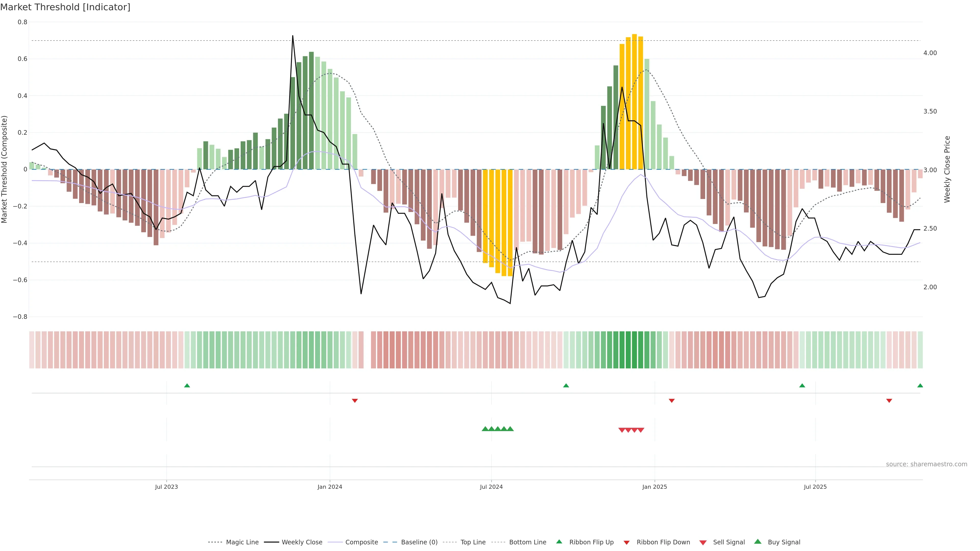Click the Market Threshold [Indicator] title
The image size is (980, 551).
pos(65,7)
